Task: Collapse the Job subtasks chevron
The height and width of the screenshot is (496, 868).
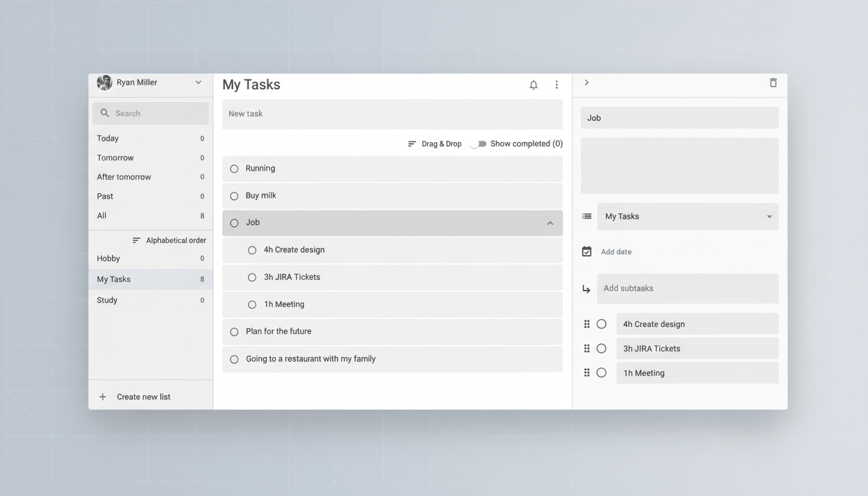Action: (x=550, y=223)
